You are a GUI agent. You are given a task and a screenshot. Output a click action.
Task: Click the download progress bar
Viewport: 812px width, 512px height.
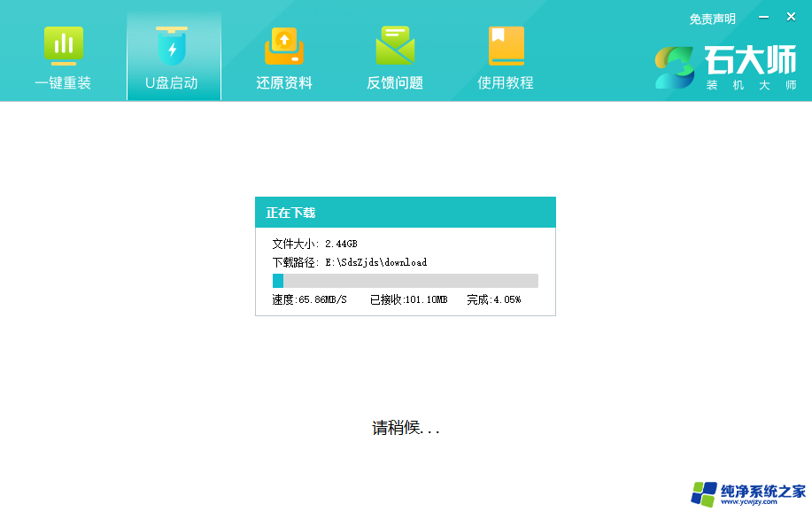(405, 281)
